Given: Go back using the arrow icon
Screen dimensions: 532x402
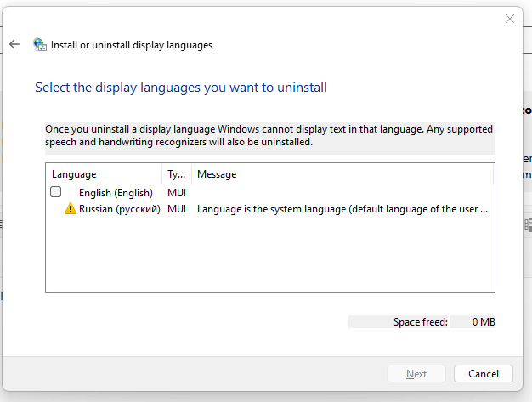Looking at the screenshot, I should point(14,44).
